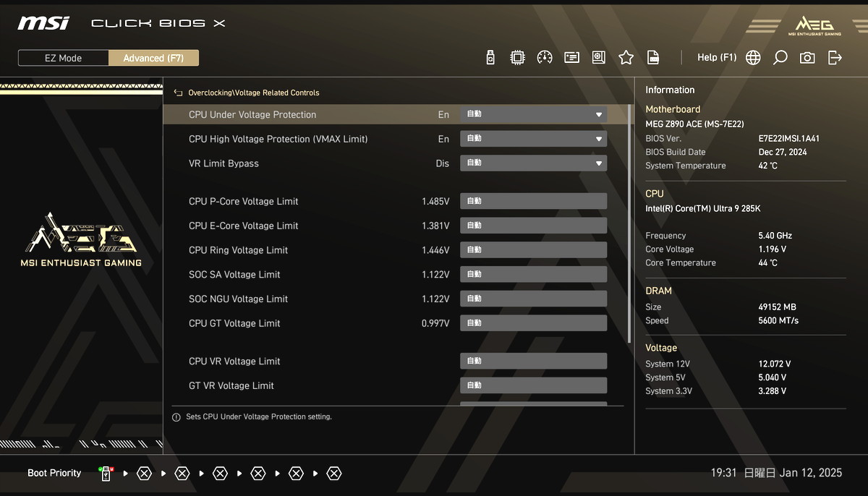Click the 0.997V CPU GT current value
The image size is (868, 496).
[x=435, y=323]
